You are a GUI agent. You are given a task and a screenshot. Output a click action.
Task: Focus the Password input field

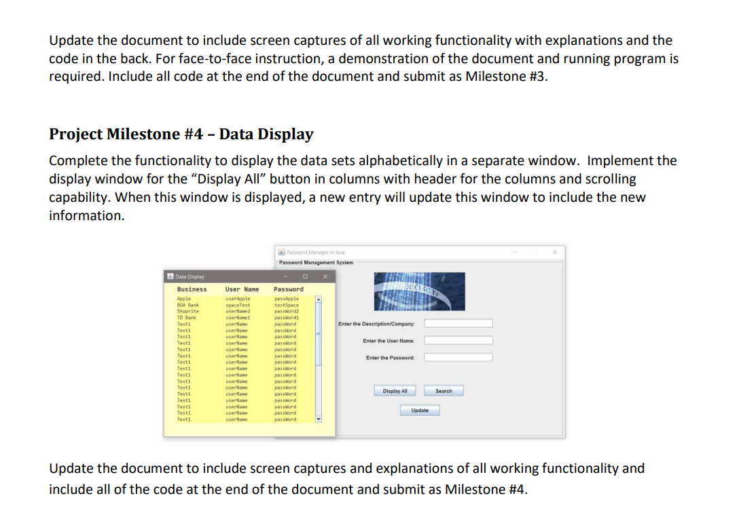point(458,357)
